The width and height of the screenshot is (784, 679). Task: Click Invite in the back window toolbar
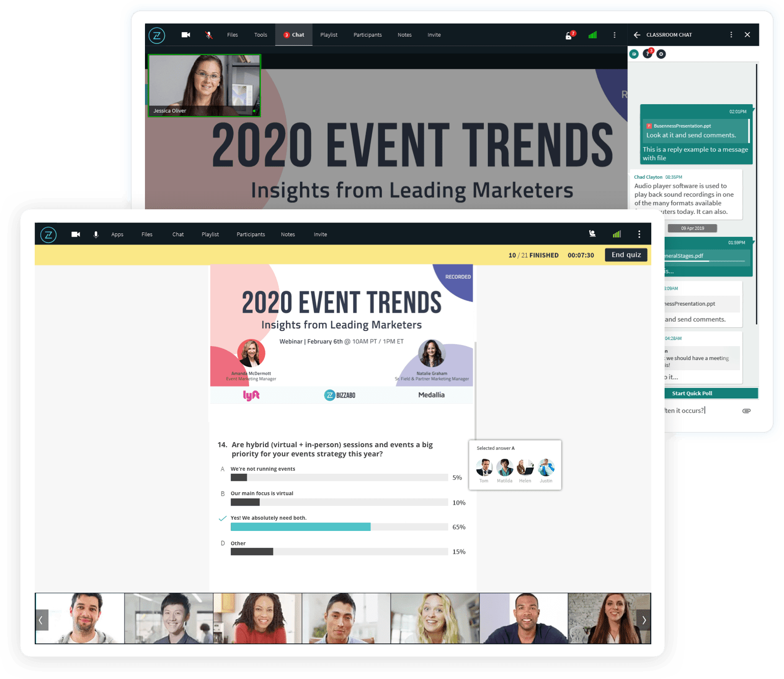click(x=434, y=35)
